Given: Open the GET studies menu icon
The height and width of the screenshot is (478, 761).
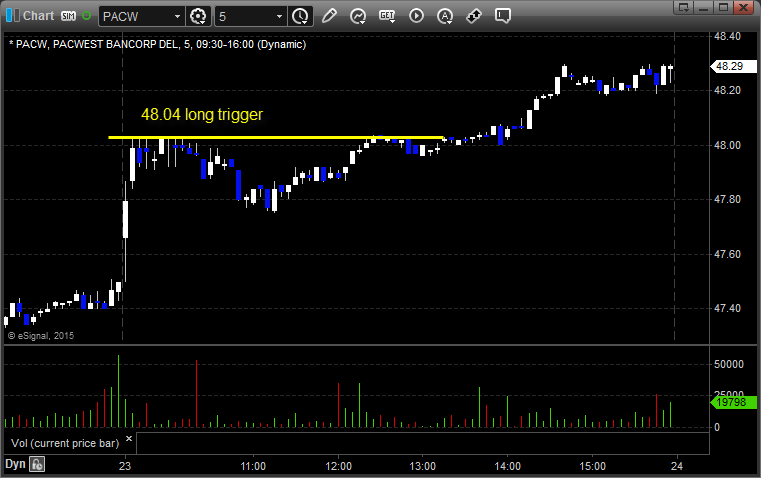Looking at the screenshot, I should (387, 16).
